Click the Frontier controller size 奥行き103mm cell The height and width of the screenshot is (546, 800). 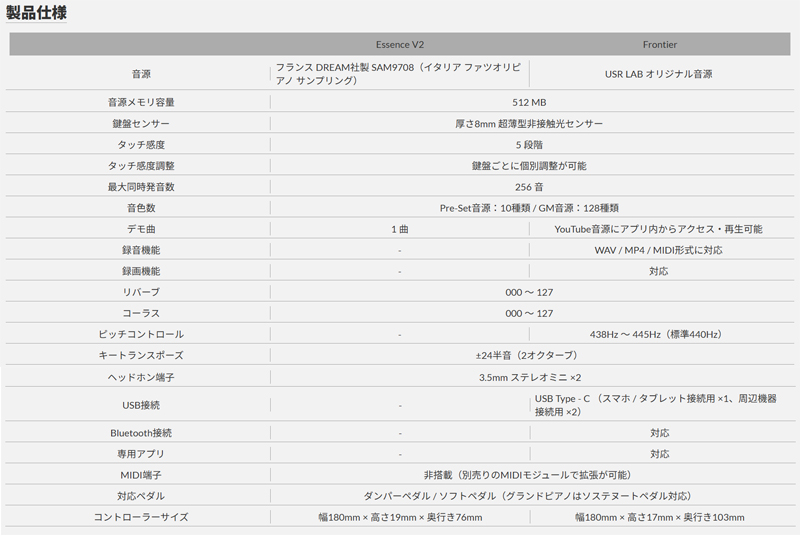tap(659, 517)
